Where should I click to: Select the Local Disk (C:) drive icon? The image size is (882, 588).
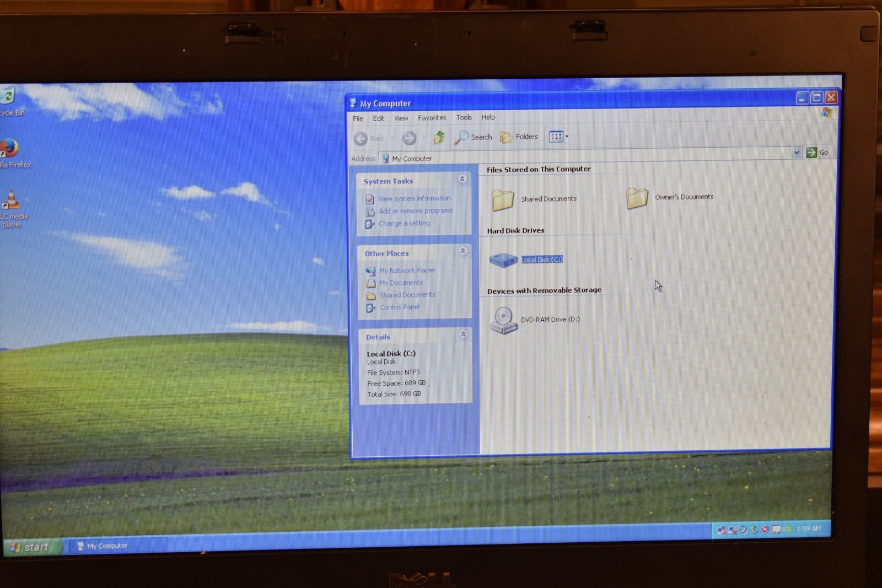tap(503, 260)
